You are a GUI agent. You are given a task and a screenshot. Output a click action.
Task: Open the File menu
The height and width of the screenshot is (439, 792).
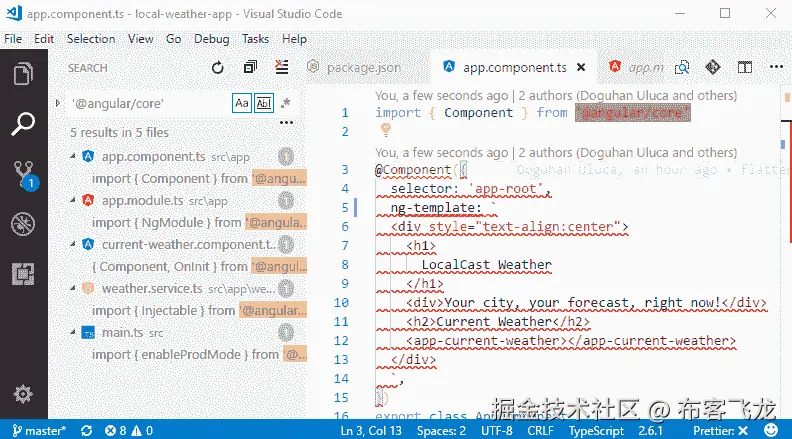tap(13, 39)
